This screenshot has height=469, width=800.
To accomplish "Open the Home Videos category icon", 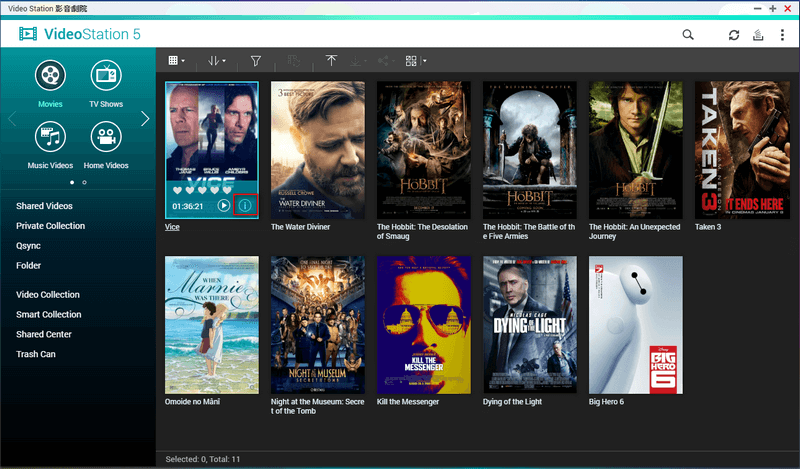I will (106, 137).
